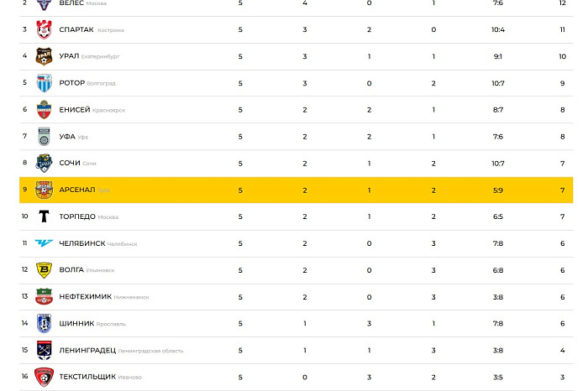This screenshot has width=588, height=391.
Task: Open the НЕФТЕХИМИК team link
Action: [x=86, y=297]
